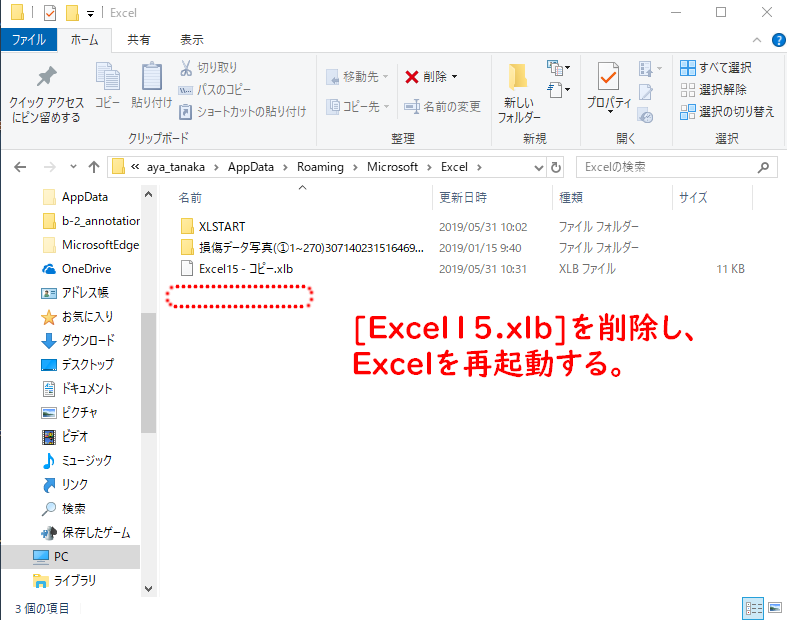Open Music (ミュージック) in navigation pane
The height and width of the screenshot is (620, 787).
click(x=77, y=461)
